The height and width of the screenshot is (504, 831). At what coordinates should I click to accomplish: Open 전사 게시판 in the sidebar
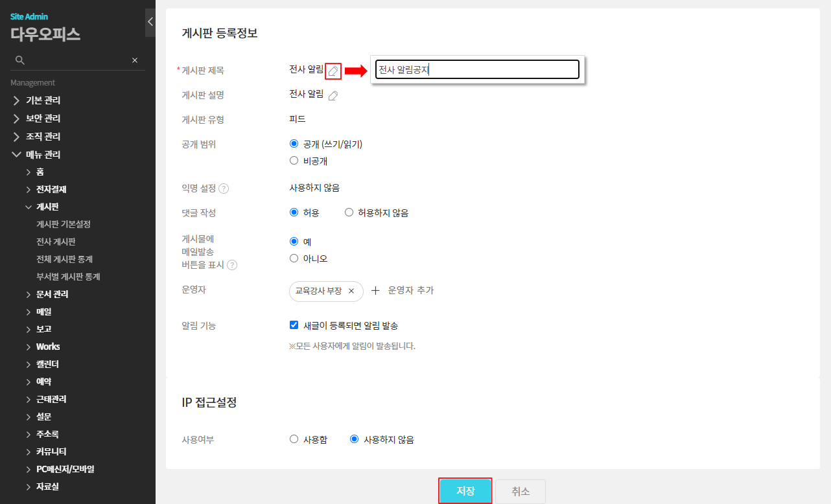tap(56, 242)
